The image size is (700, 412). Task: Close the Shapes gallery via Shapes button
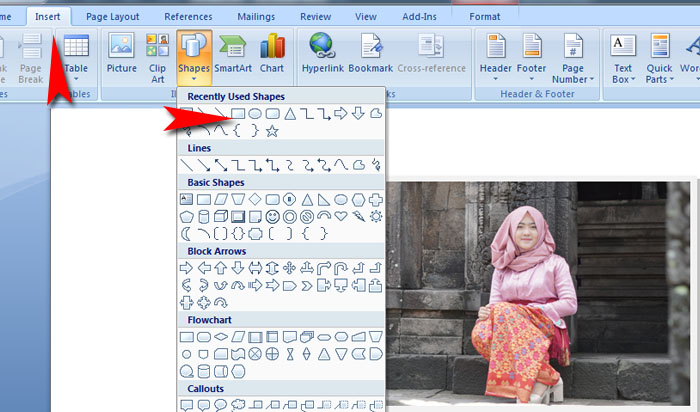pos(194,57)
